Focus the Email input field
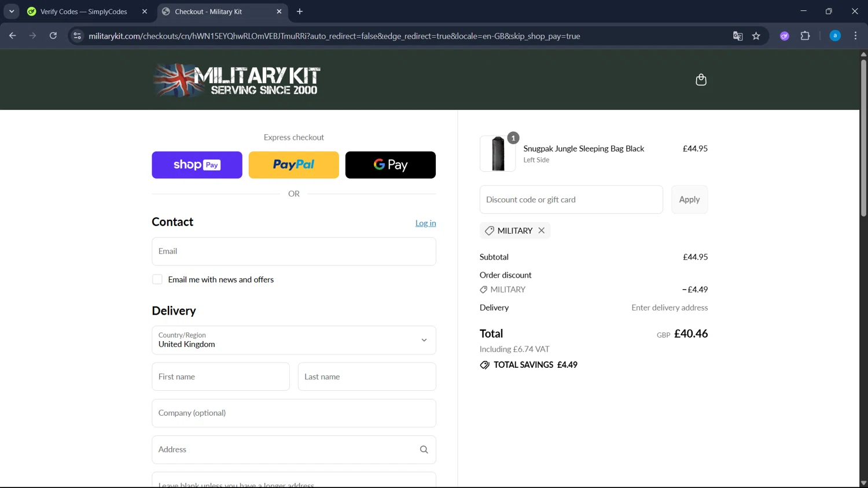Viewport: 868px width, 488px height. [x=294, y=252]
